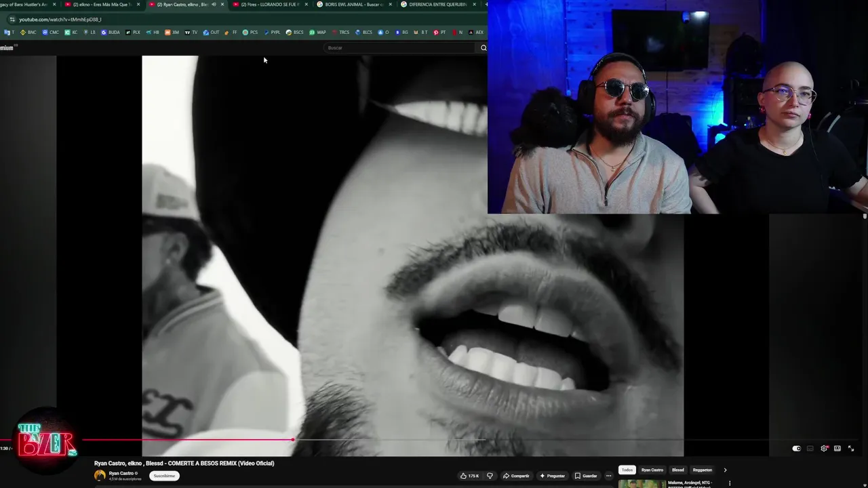Open more actions three-dot menu
The height and width of the screenshot is (488, 868).
coord(608,476)
